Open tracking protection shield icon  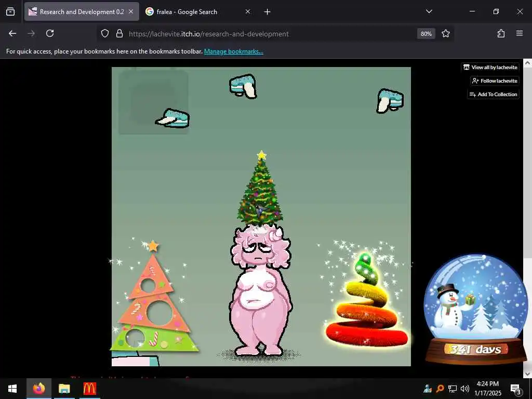(x=105, y=34)
